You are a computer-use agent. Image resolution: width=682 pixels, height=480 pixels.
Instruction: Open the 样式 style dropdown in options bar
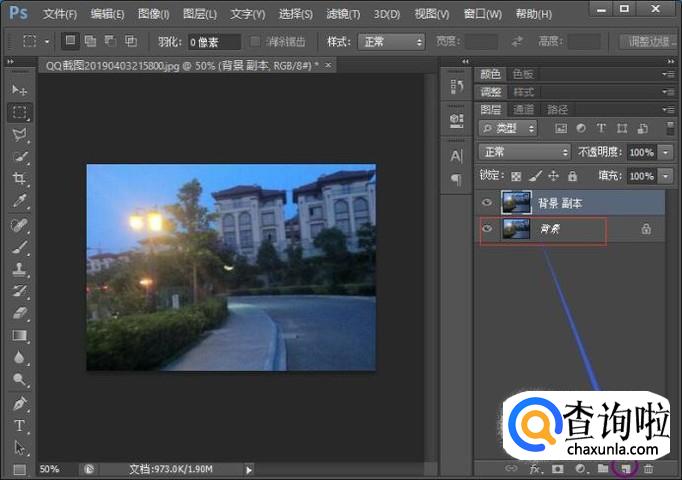coord(390,42)
